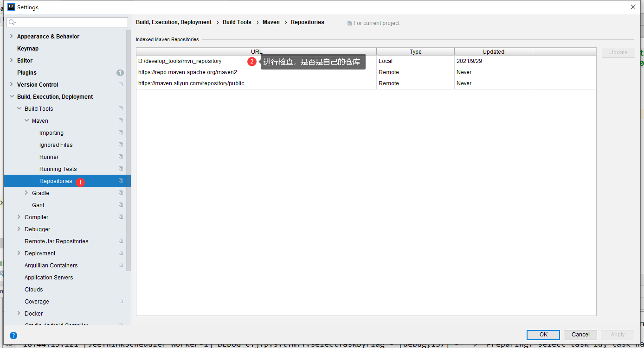The width and height of the screenshot is (644, 348).
Task: Select Runner under Maven
Action: (x=49, y=157)
